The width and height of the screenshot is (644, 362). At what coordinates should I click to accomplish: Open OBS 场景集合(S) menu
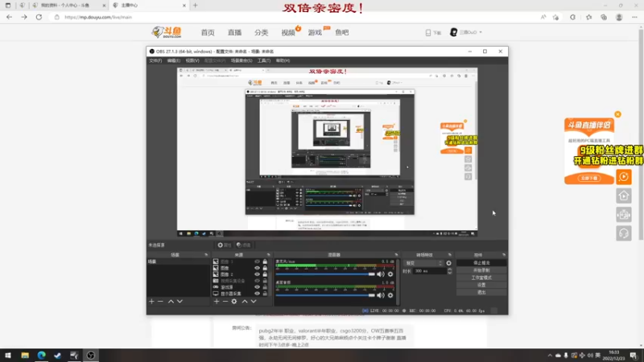coord(242,60)
